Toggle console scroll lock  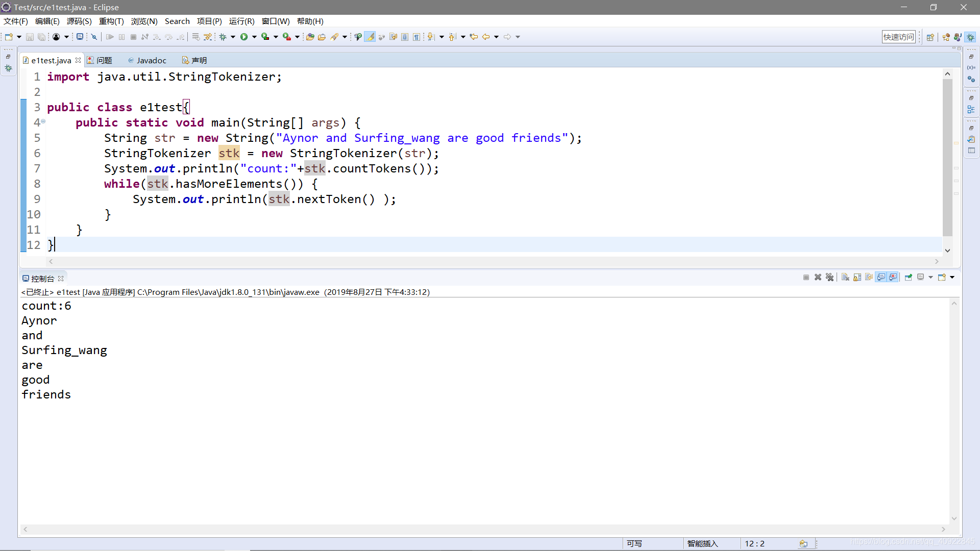[857, 278]
